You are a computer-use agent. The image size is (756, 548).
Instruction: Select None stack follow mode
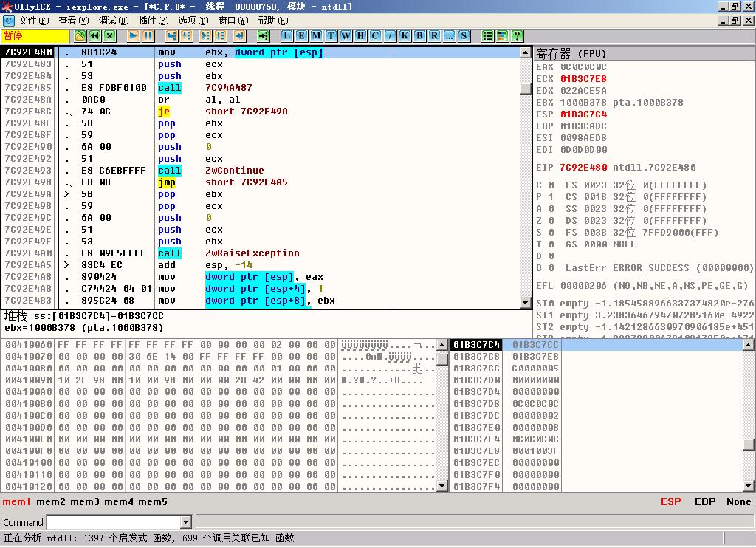point(738,501)
